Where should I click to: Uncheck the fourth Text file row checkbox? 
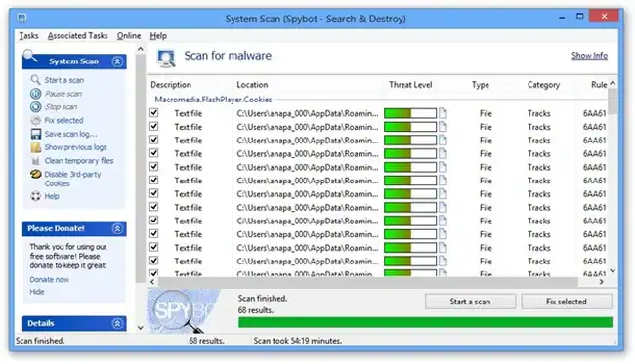point(154,153)
